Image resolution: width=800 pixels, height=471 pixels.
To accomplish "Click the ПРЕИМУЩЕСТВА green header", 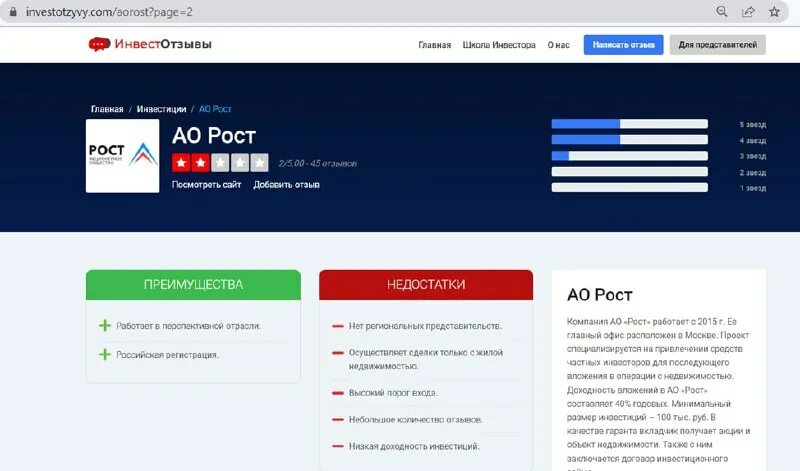I will pyautogui.click(x=193, y=284).
